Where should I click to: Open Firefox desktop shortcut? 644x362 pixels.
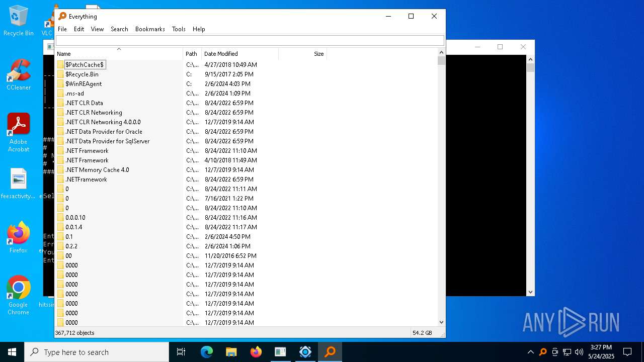[19, 237]
